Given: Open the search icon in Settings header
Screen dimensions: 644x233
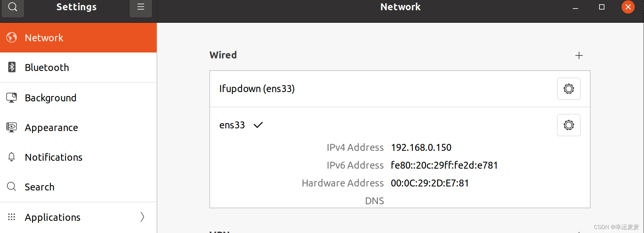Looking at the screenshot, I should click(13, 7).
